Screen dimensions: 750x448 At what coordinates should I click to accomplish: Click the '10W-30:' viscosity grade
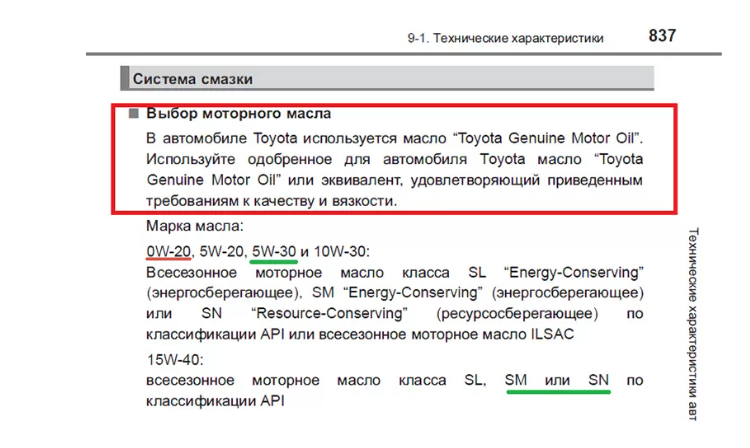(342, 251)
